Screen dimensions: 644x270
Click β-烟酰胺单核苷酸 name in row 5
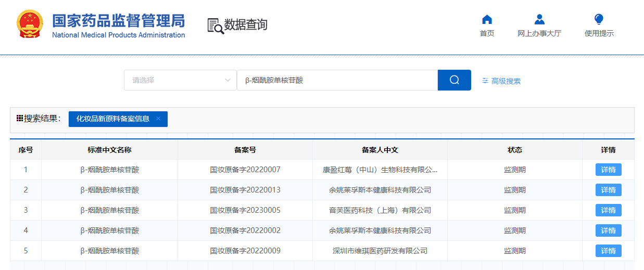[x=110, y=251]
